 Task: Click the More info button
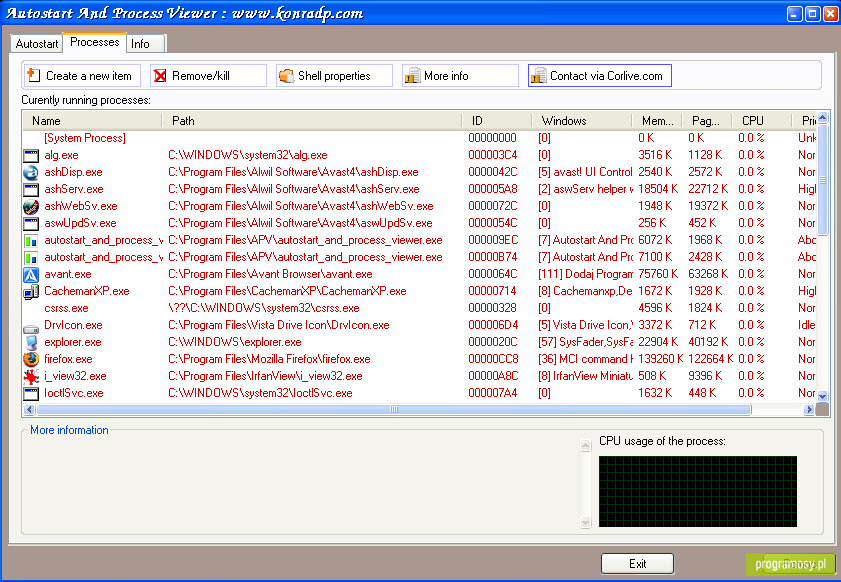coord(460,76)
